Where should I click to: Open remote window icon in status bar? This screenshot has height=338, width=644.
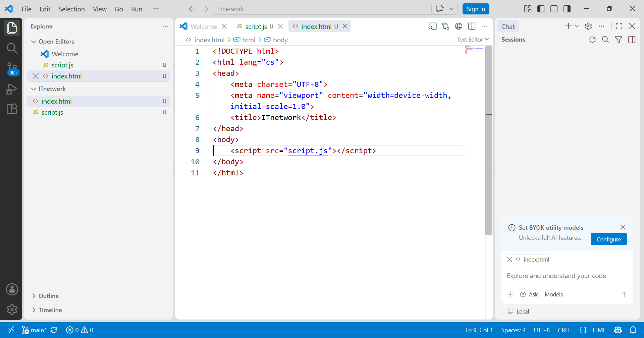click(11, 330)
